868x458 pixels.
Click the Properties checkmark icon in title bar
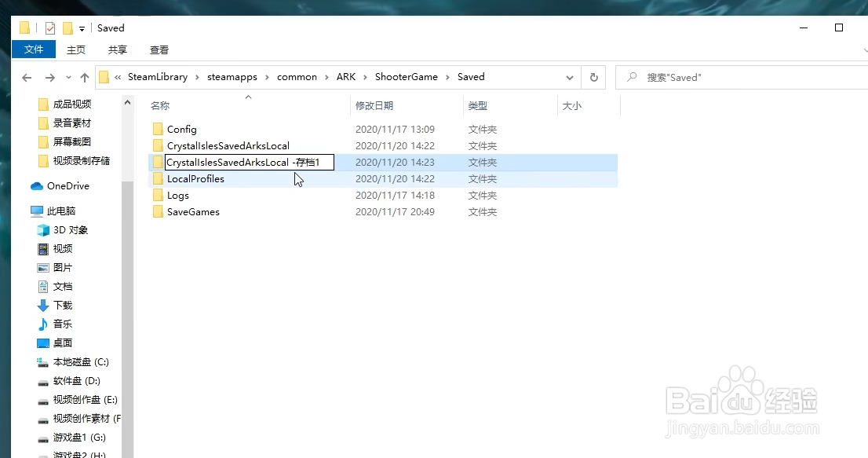[50, 27]
